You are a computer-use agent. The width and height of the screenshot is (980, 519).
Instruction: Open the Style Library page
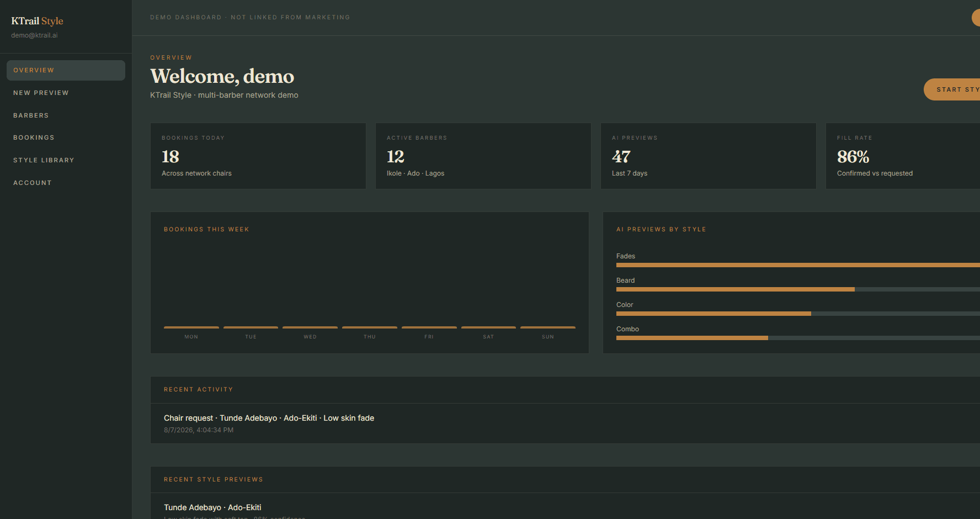tap(66, 160)
